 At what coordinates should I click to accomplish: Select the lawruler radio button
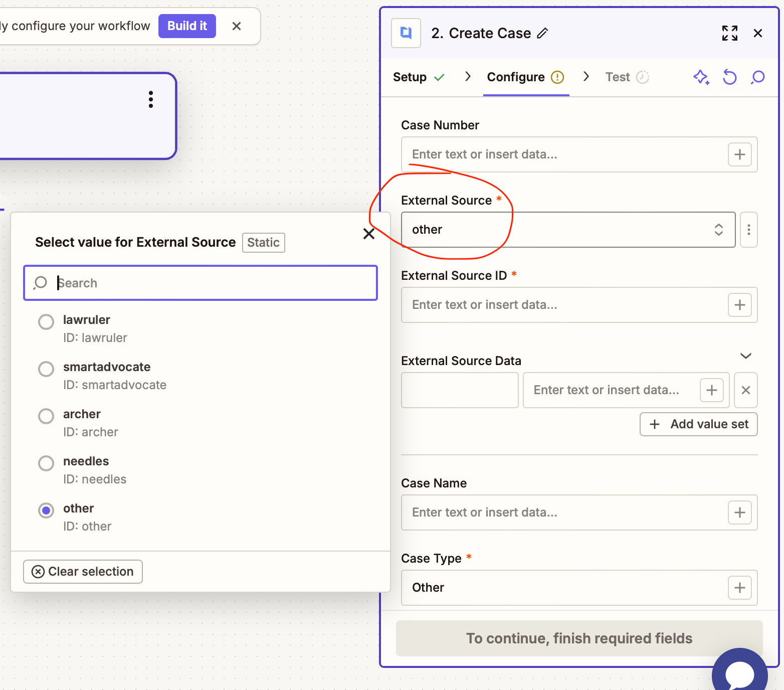[46, 321]
